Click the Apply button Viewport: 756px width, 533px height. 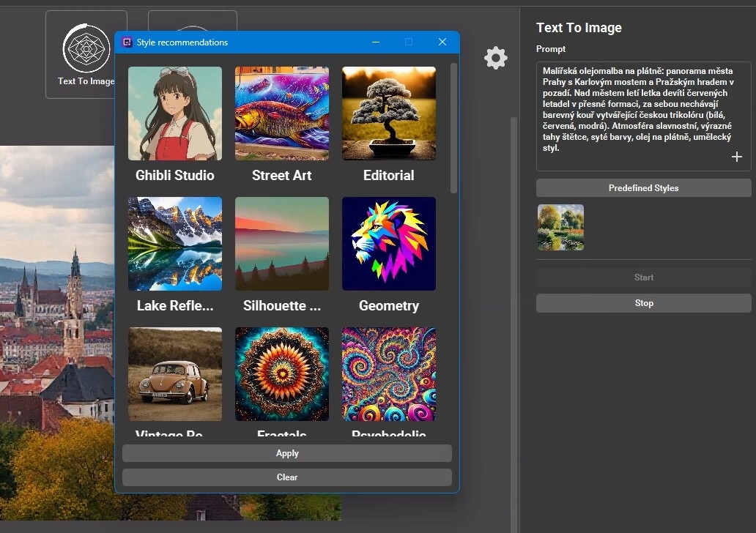click(x=287, y=453)
